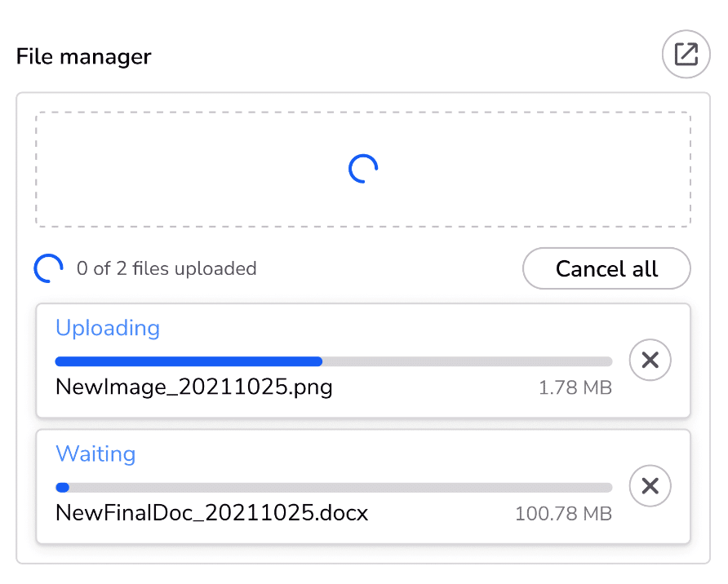This screenshot has height=584, width=728.
Task: Click the small blue dot on the Waiting progress bar
Action: coord(62,488)
